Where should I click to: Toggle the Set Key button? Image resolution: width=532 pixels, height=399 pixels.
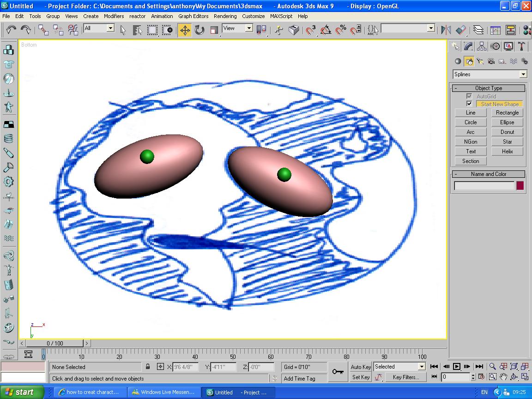tap(361, 377)
